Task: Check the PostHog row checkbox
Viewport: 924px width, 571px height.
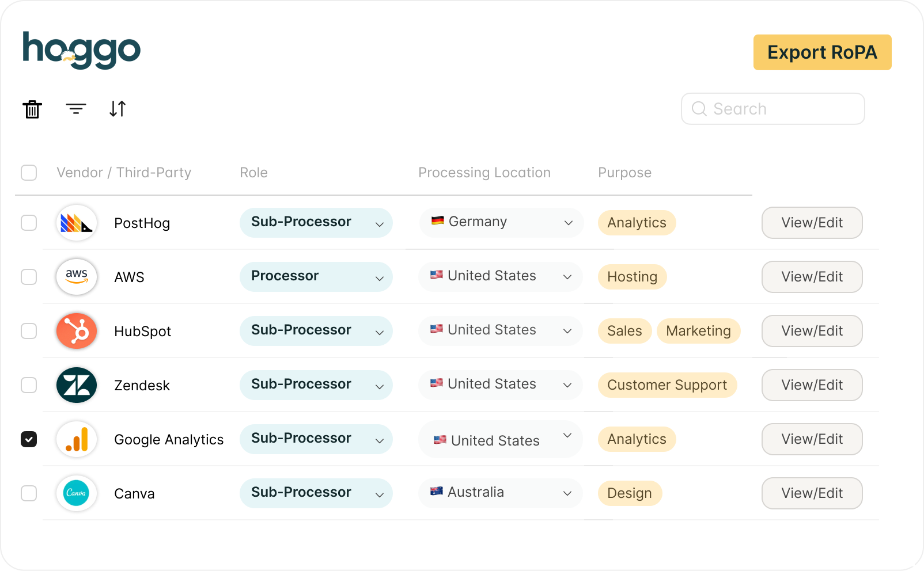Action: (x=29, y=223)
